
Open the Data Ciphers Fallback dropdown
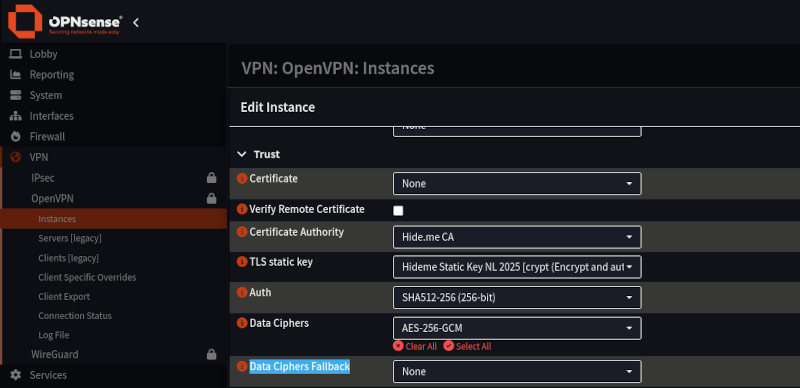[x=517, y=371]
